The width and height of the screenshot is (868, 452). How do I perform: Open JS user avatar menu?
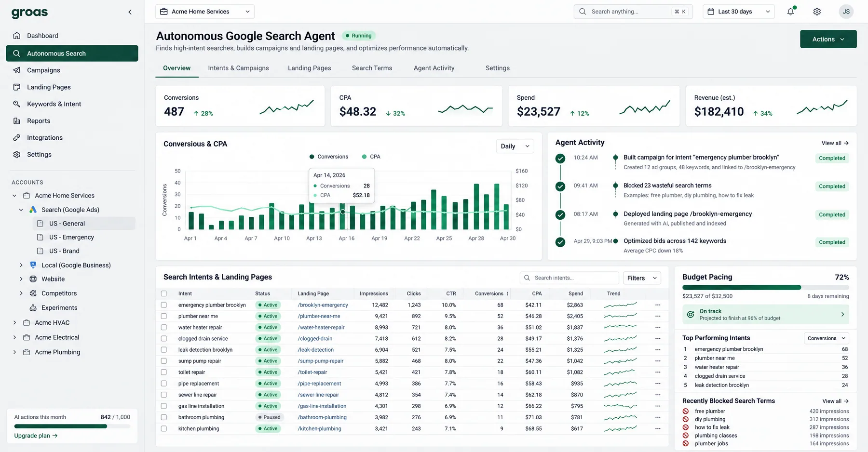click(x=846, y=12)
